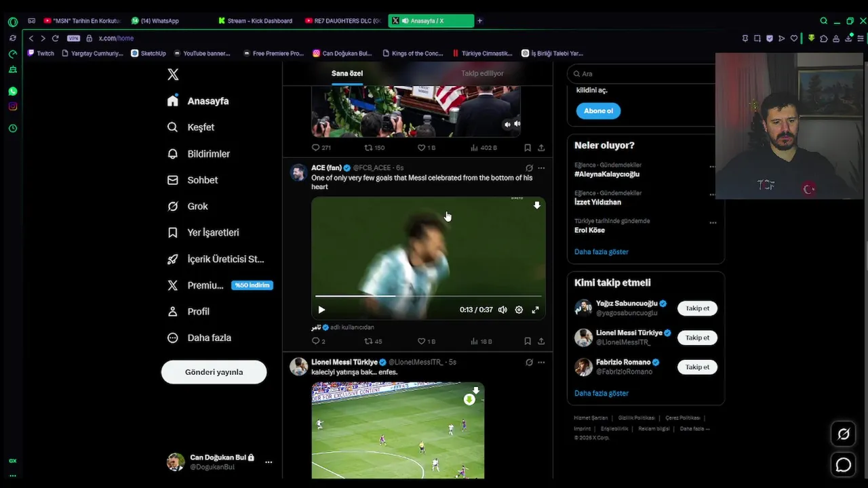The width and height of the screenshot is (868, 488).
Task: Expand Daha fazla menu
Action: (x=199, y=338)
